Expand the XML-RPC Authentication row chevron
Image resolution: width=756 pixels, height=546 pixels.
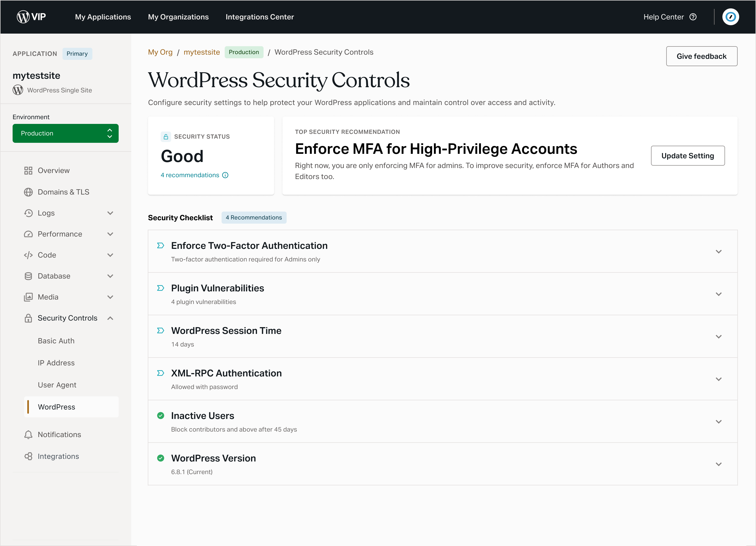719,379
